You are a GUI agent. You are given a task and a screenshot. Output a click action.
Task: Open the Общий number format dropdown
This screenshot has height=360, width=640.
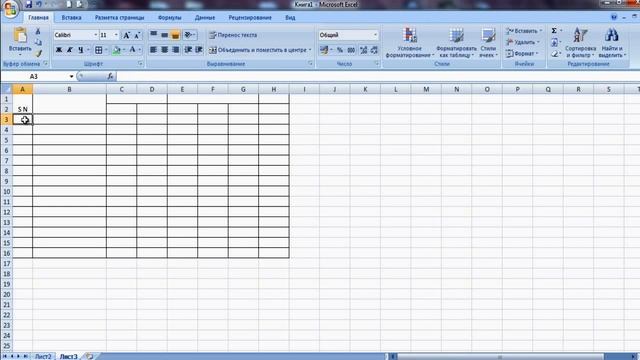click(x=375, y=35)
